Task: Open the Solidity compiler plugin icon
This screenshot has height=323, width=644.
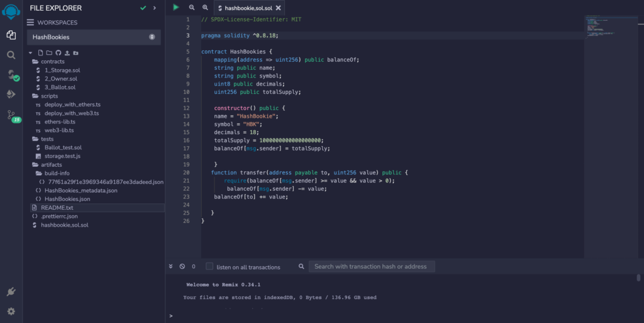Action: tap(13, 75)
